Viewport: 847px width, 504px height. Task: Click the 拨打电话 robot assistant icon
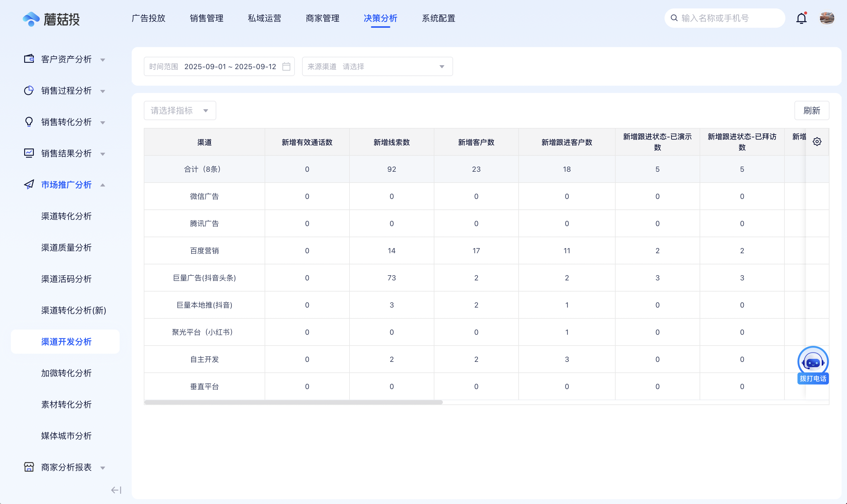pos(813,362)
